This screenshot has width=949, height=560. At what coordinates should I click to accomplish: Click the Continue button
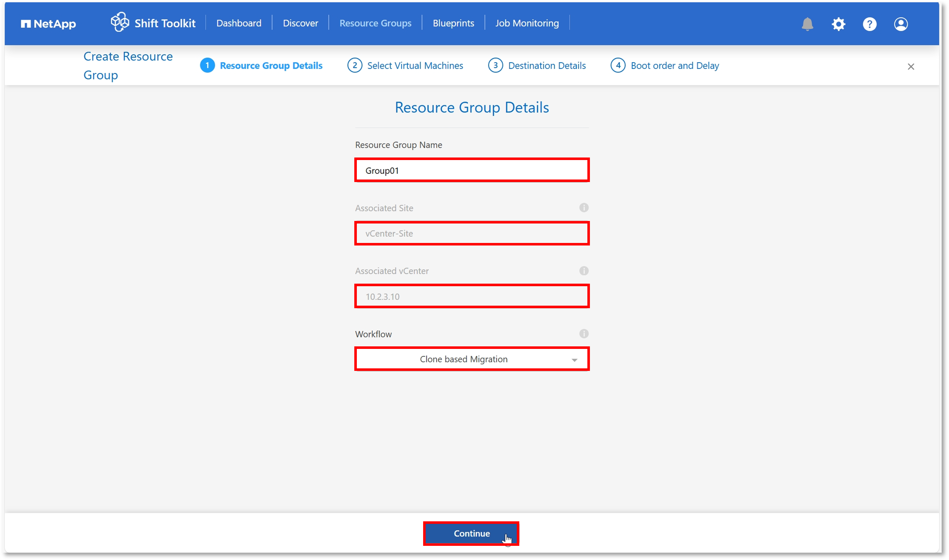pos(471,533)
